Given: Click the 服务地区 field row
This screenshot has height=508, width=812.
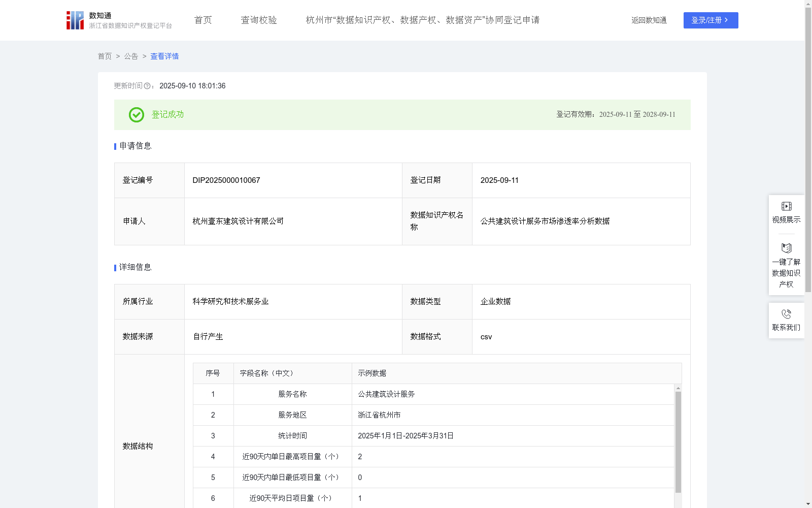Looking at the screenshot, I should 433,415.
